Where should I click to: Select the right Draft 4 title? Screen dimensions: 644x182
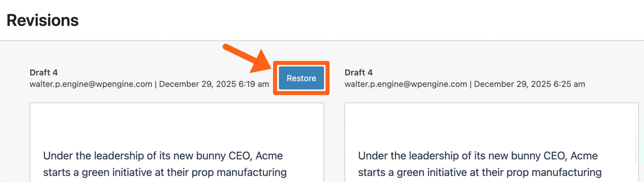tap(358, 72)
